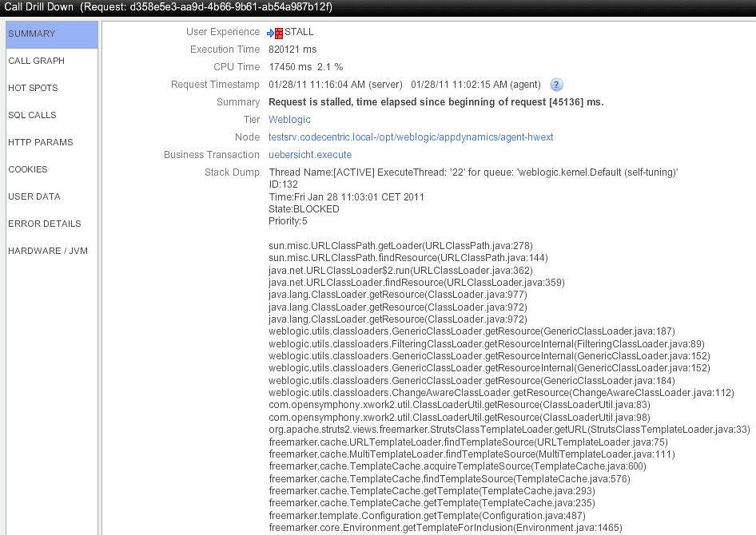Viewport: 756px width, 535px height.
Task: Click the blue help question mark icon
Action: pyautogui.click(x=557, y=85)
